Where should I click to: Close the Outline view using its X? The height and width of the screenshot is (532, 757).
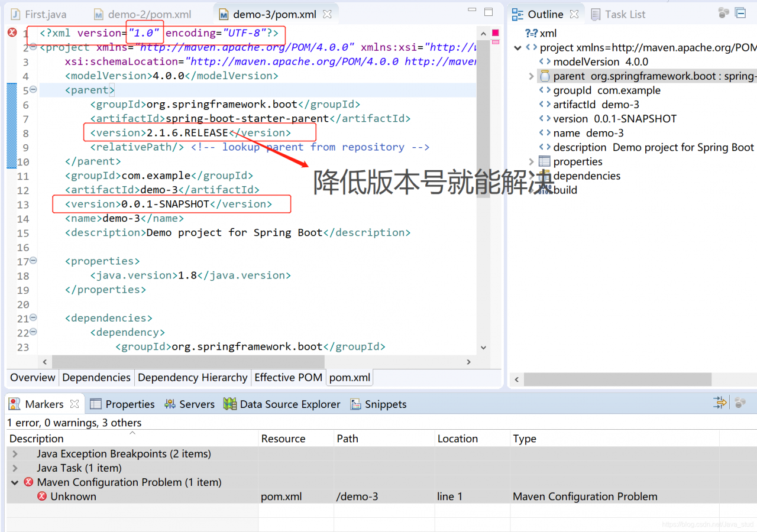point(574,14)
